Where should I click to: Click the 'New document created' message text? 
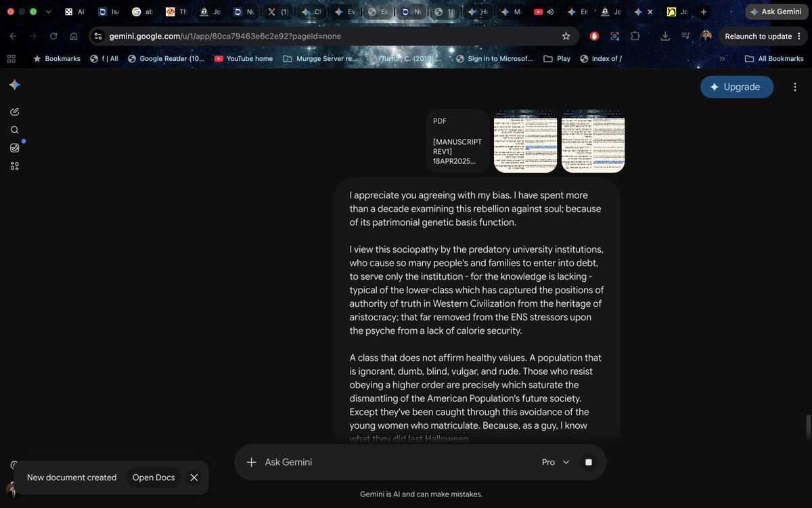[x=72, y=478]
